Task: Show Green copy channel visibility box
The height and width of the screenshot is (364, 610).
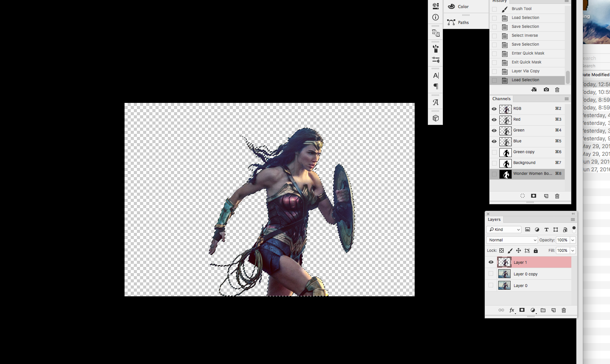Action: click(x=494, y=152)
